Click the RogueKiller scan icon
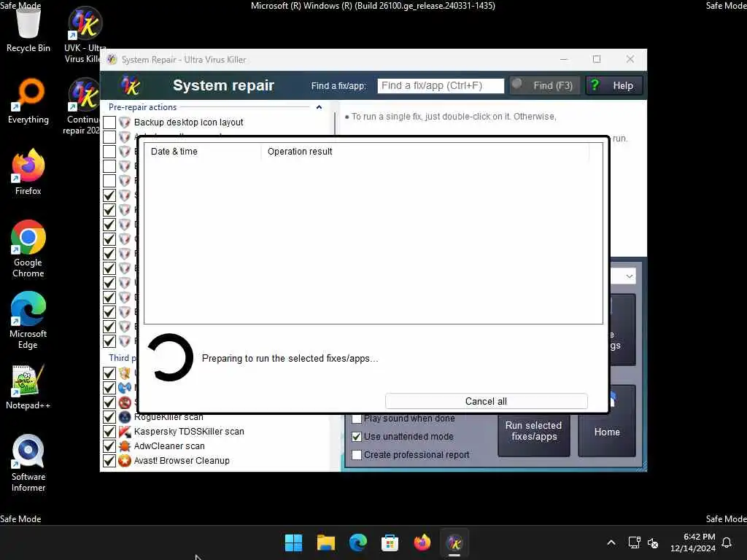 125,417
